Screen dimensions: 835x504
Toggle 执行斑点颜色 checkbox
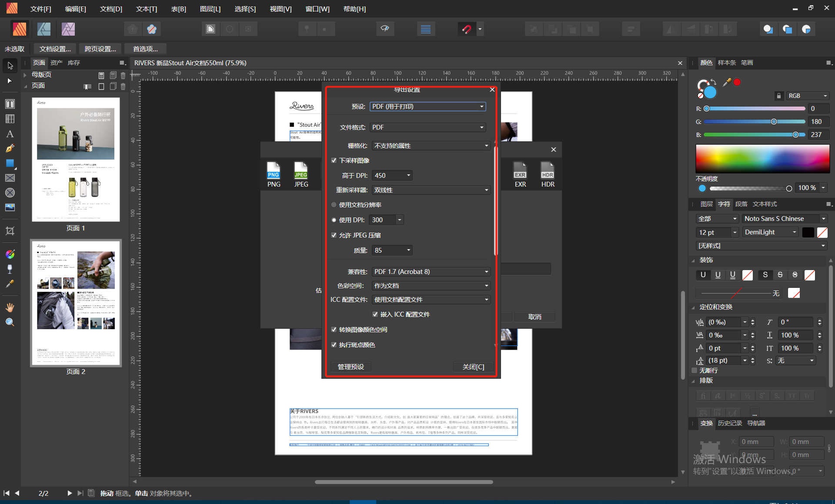click(334, 345)
